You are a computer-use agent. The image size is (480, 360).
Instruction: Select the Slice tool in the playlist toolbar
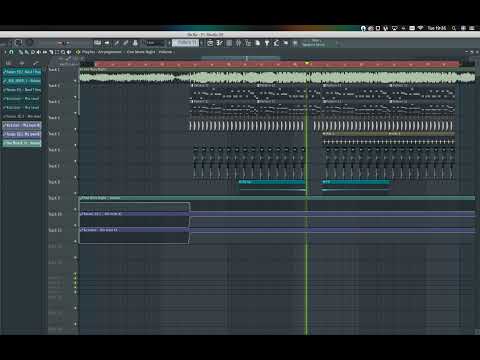click(x=51, y=52)
